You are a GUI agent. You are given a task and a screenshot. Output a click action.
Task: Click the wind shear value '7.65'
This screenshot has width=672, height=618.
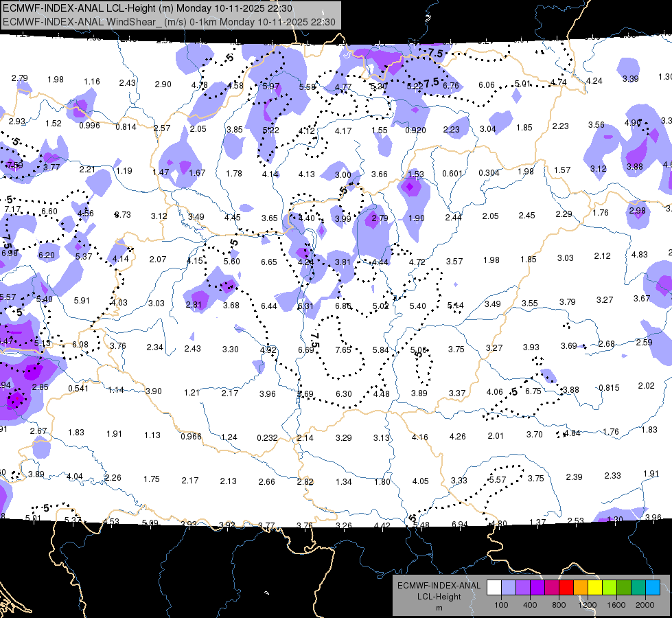[x=343, y=350]
